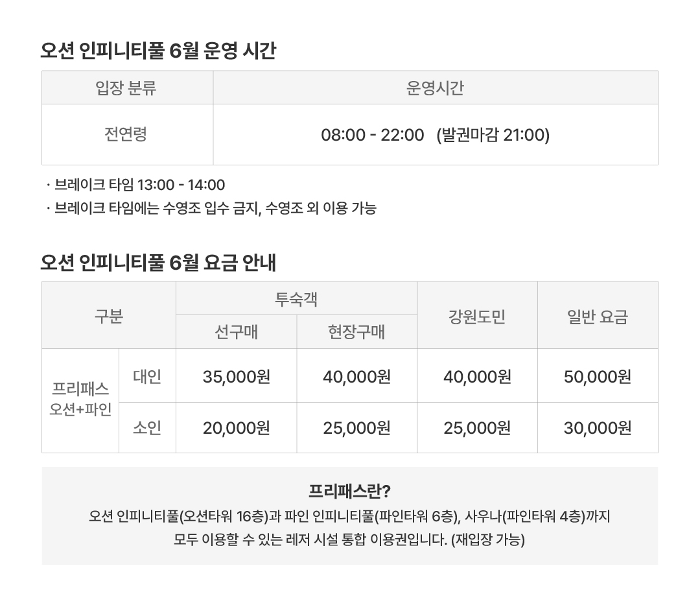Click the 브레이크 타임 13:00 - 14:00 note
The image size is (700, 605).
point(135,185)
